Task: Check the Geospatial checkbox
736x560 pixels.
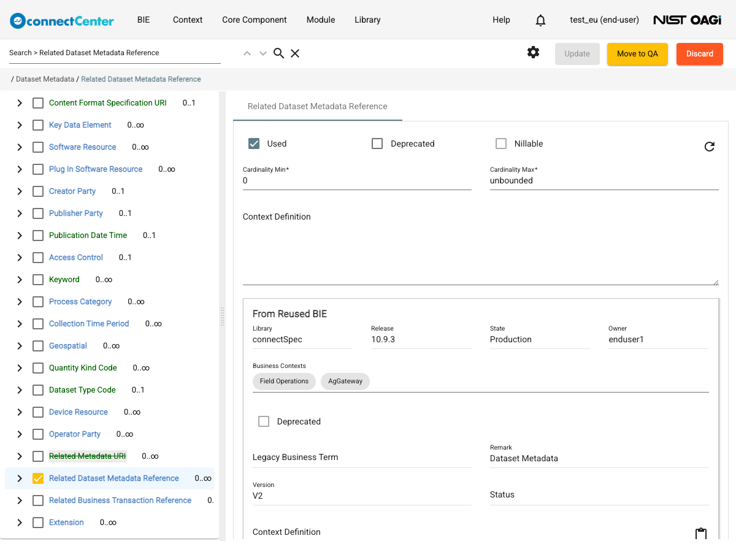Action: [x=38, y=346]
